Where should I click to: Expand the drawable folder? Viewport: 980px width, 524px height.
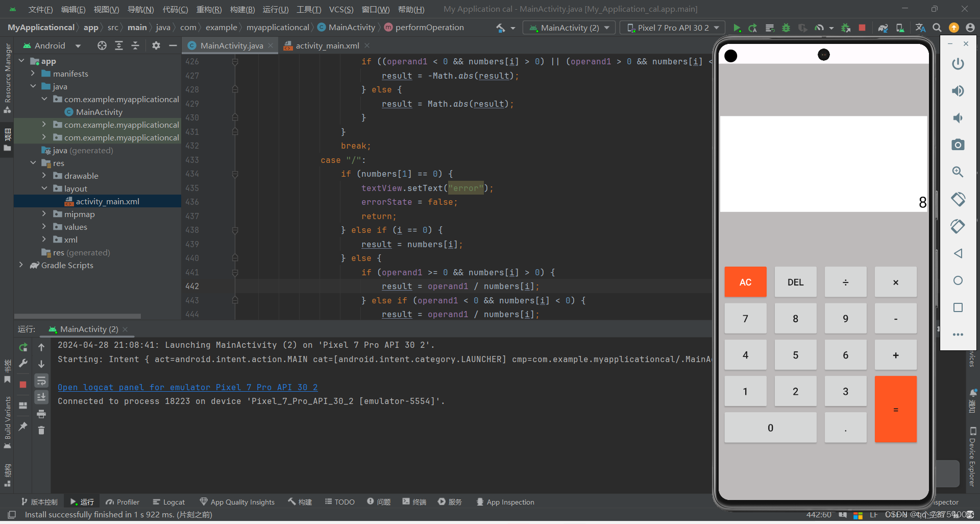pos(44,176)
